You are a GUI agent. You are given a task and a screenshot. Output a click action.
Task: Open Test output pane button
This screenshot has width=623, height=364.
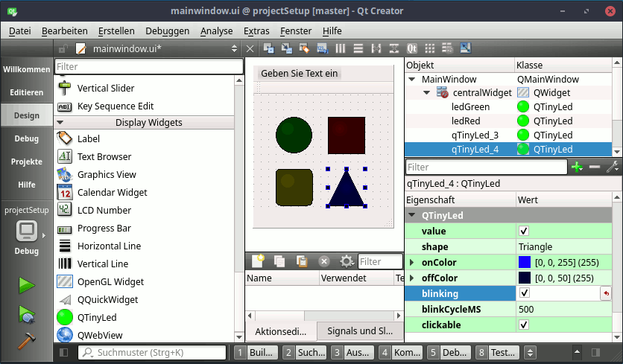click(496, 353)
